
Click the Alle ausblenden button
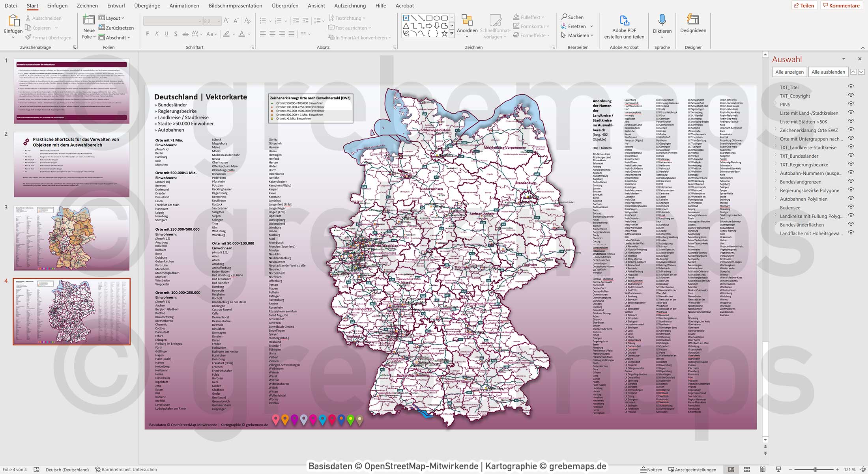pos(828,72)
